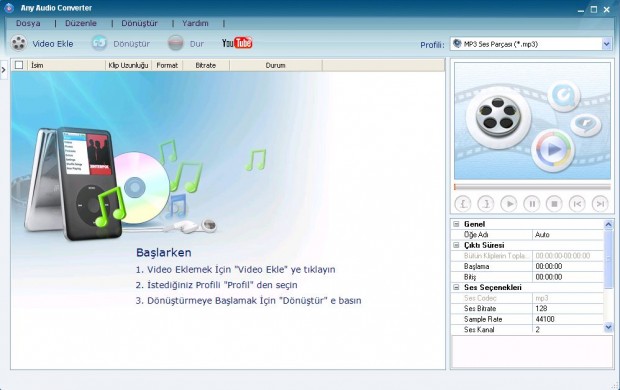The image size is (620, 390).
Task: Pause the preview playback
Action: [x=532, y=204]
